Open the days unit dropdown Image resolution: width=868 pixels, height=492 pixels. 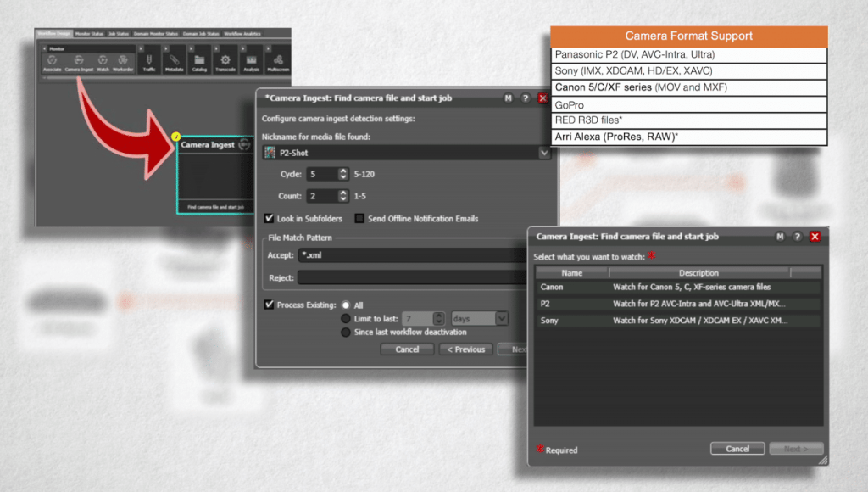501,318
